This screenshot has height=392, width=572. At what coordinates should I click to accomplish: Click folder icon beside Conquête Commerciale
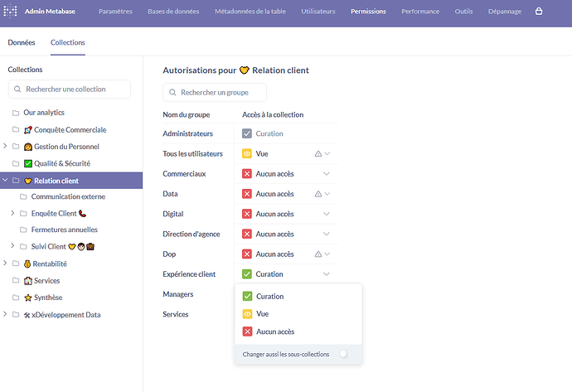[16, 129]
